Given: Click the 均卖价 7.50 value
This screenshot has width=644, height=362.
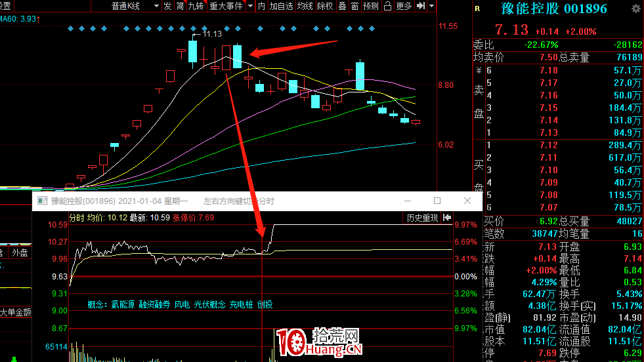Looking at the screenshot, I should pos(549,58).
